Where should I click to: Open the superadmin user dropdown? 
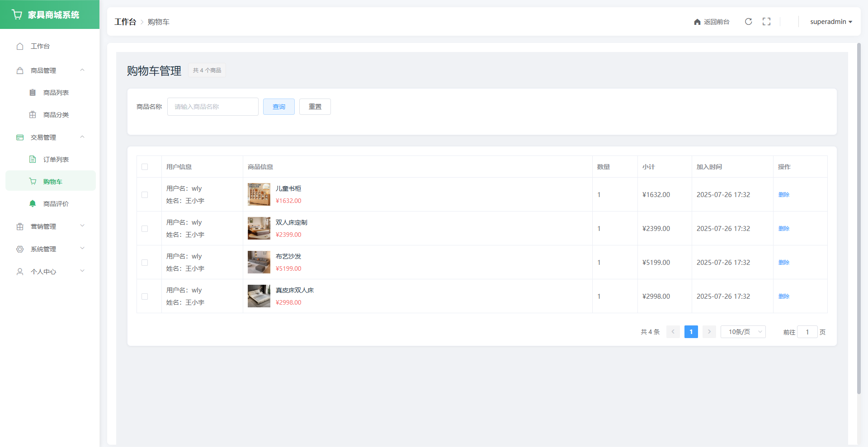pos(830,22)
